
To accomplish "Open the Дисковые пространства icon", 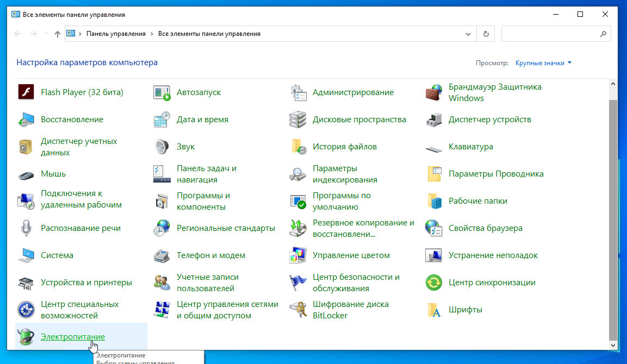I will [298, 120].
